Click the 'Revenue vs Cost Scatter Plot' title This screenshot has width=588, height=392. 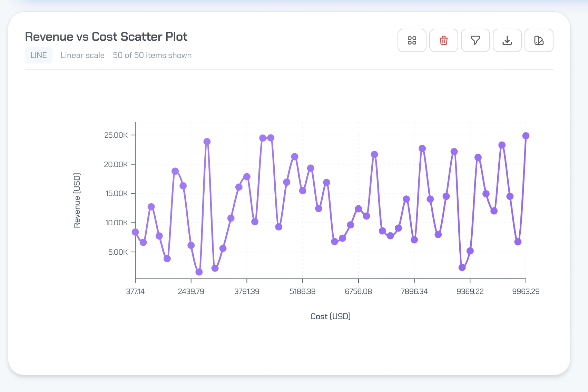(106, 37)
